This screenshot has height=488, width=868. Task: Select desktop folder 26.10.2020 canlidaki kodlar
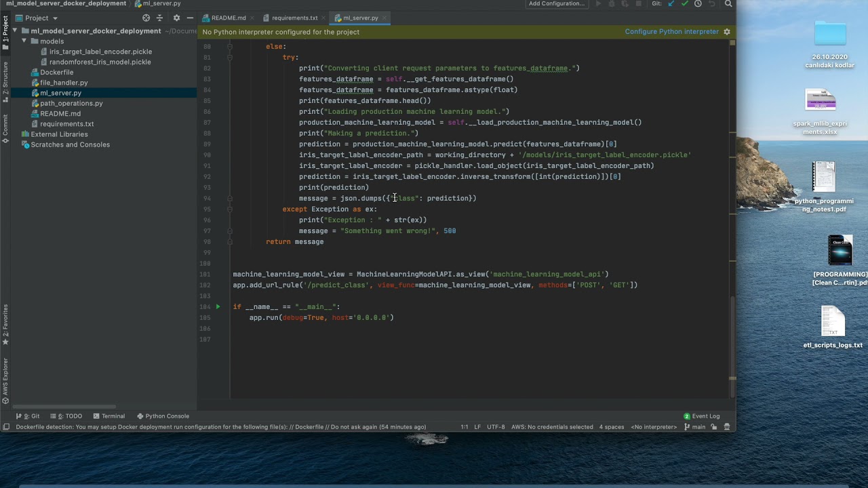click(830, 45)
